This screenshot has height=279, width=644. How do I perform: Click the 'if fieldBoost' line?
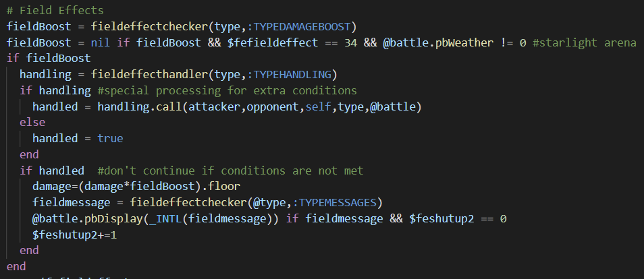pyautogui.click(x=49, y=58)
